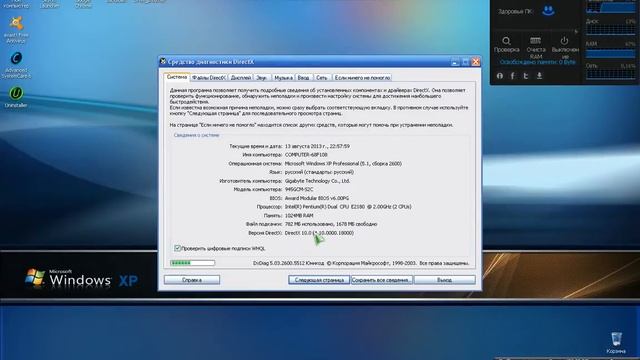Click the Диск usage graph in widget
The width and height of the screenshot is (640, 360).
pos(611,30)
